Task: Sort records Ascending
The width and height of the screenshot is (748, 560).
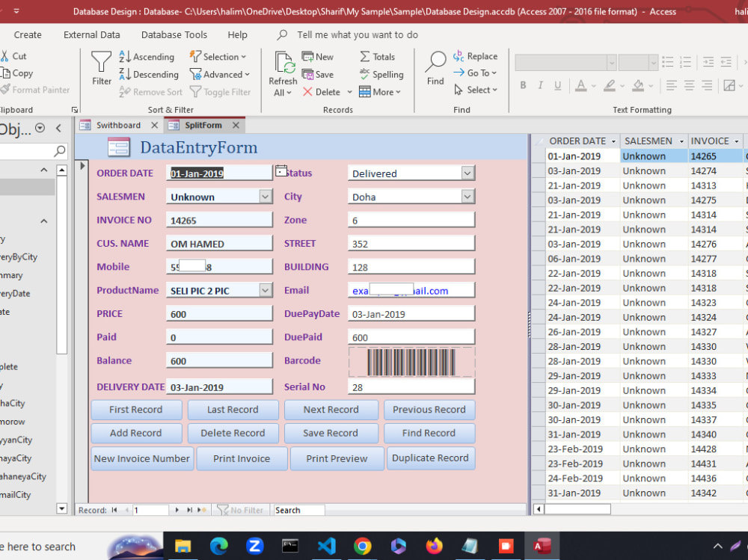Action: click(x=147, y=57)
